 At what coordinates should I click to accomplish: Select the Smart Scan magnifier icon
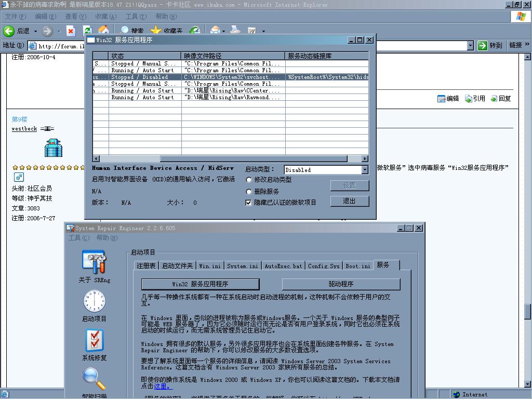point(94,379)
